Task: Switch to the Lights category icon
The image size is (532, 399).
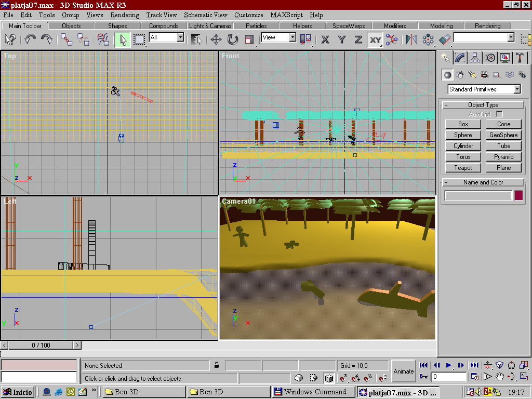Action: coord(472,75)
